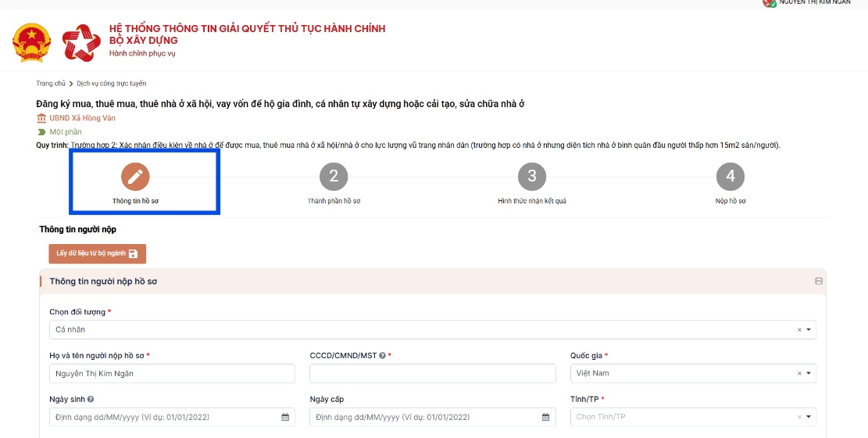
Task: Click the breadcrumb chevron separator after Trang chủ
Action: (x=71, y=84)
